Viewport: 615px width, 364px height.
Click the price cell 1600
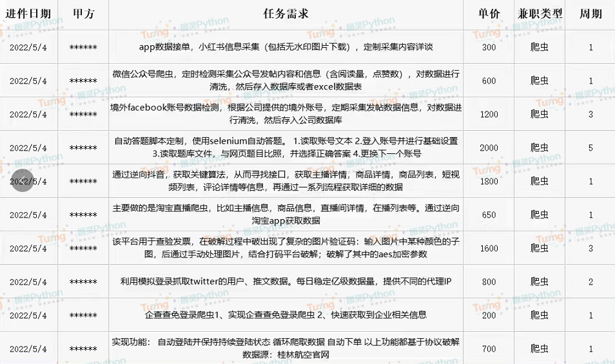click(489, 249)
